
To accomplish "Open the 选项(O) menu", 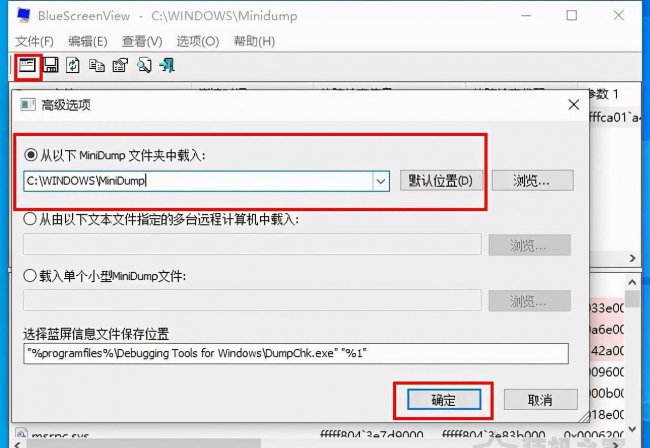I will [197, 41].
